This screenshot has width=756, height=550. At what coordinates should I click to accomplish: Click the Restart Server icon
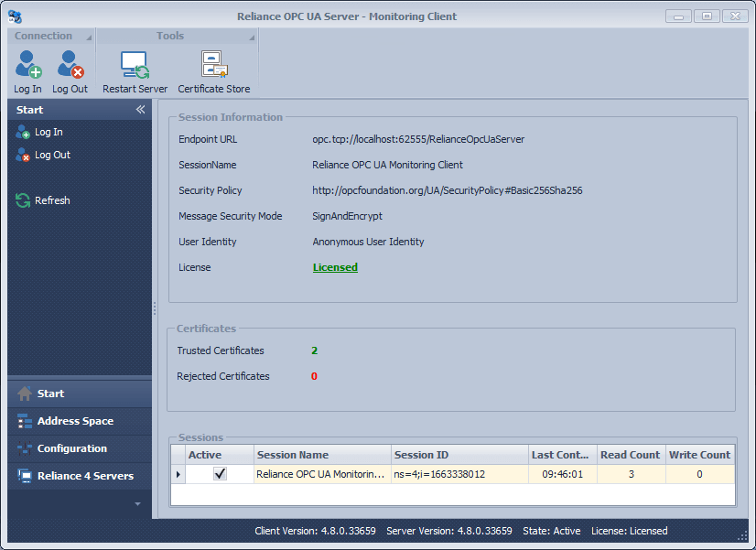tap(134, 64)
